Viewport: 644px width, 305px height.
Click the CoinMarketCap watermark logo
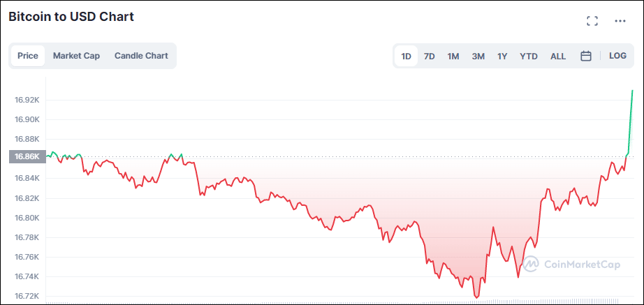pos(568,264)
